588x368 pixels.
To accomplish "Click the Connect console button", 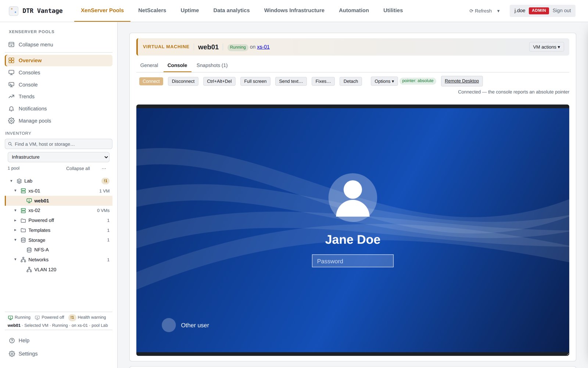I will click(x=151, y=81).
